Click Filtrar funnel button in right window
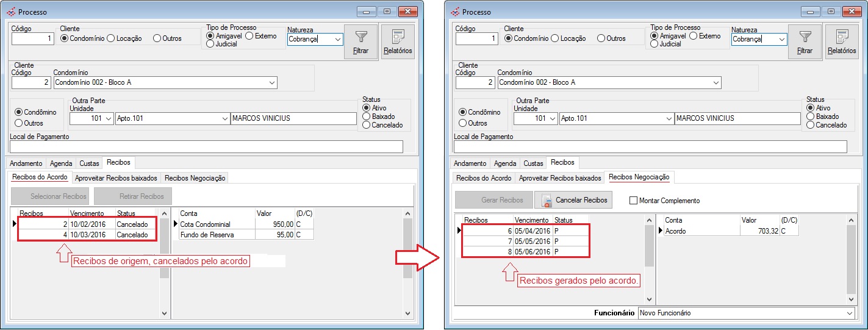The width and height of the screenshot is (868, 330). point(805,41)
